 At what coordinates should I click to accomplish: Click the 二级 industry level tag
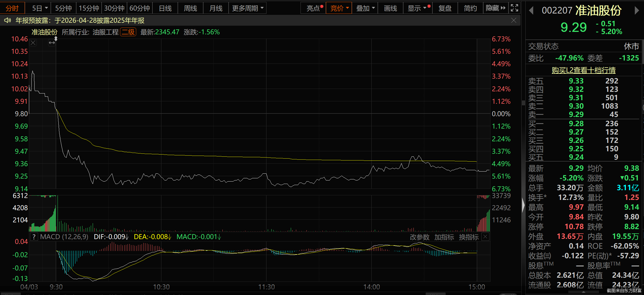coord(128,32)
